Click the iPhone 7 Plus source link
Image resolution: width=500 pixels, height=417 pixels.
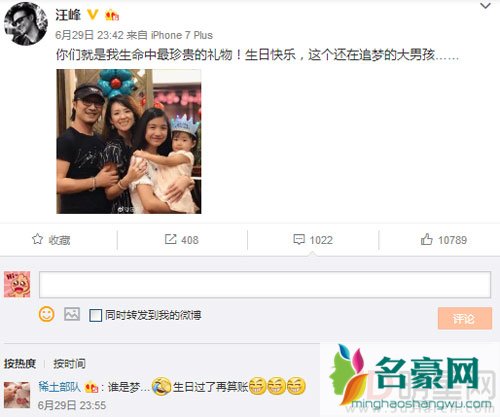(x=182, y=35)
